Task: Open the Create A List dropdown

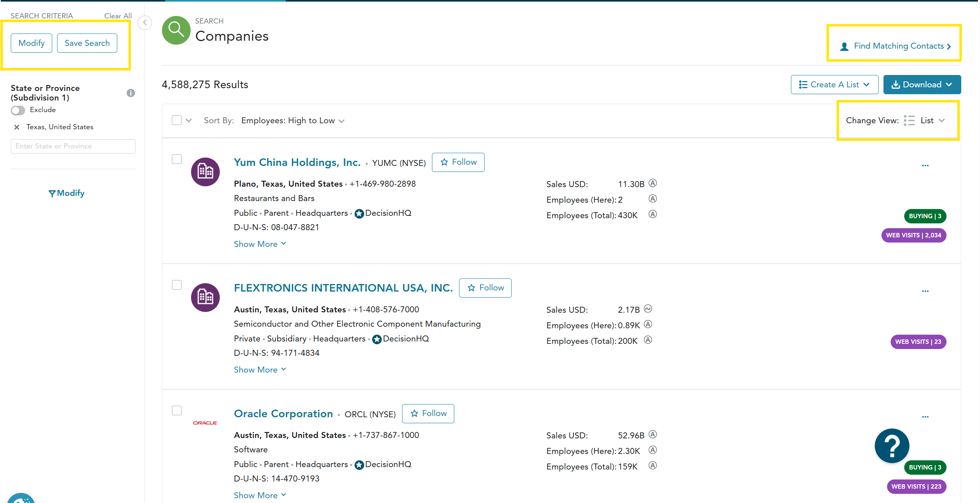Action: (834, 85)
